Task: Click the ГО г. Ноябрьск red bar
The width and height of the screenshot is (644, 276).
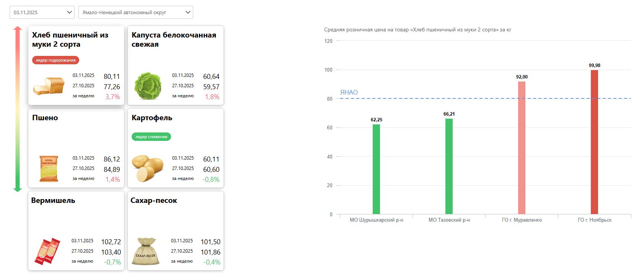Action: (594, 142)
